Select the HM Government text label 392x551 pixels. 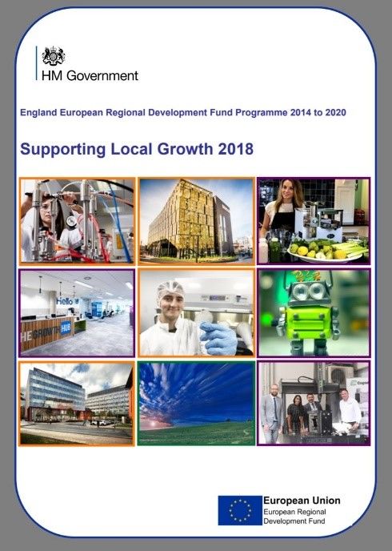(90, 75)
